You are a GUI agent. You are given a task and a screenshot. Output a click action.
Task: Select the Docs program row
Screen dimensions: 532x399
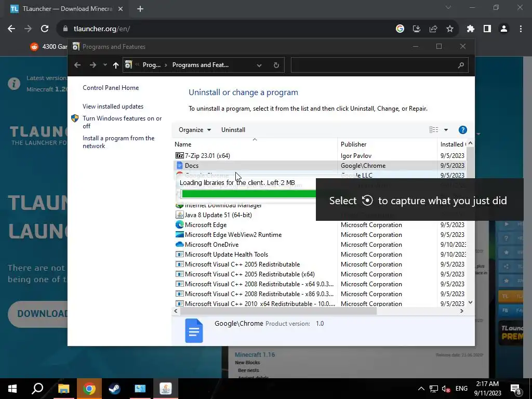(320, 166)
